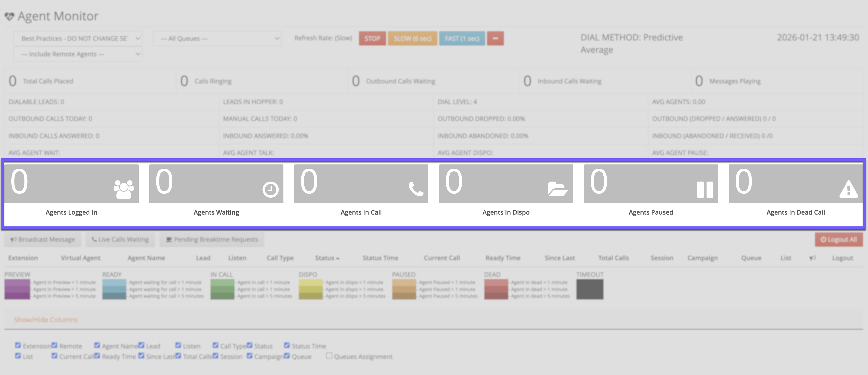
Task: Click the Agents Paused pause icon
Action: [x=705, y=190]
